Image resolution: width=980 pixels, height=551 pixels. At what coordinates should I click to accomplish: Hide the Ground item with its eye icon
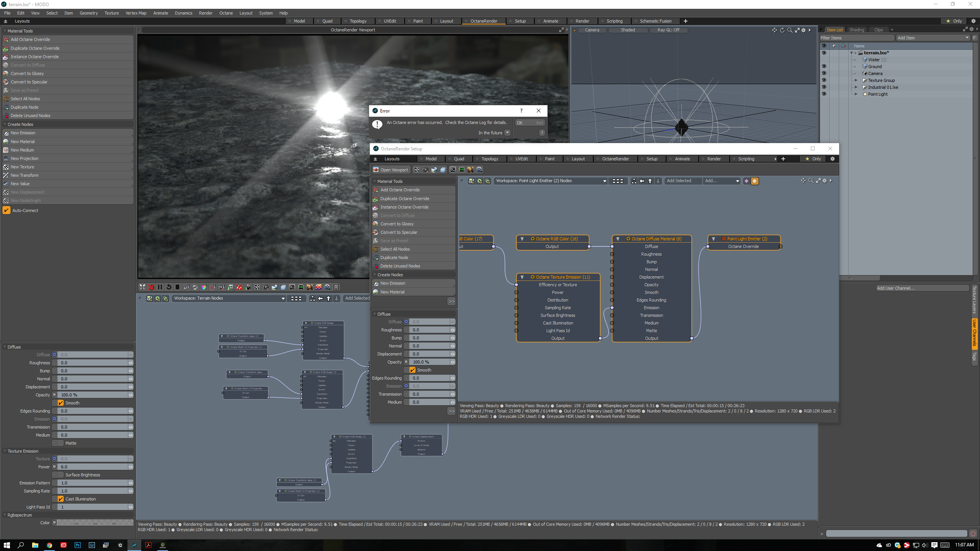824,66
